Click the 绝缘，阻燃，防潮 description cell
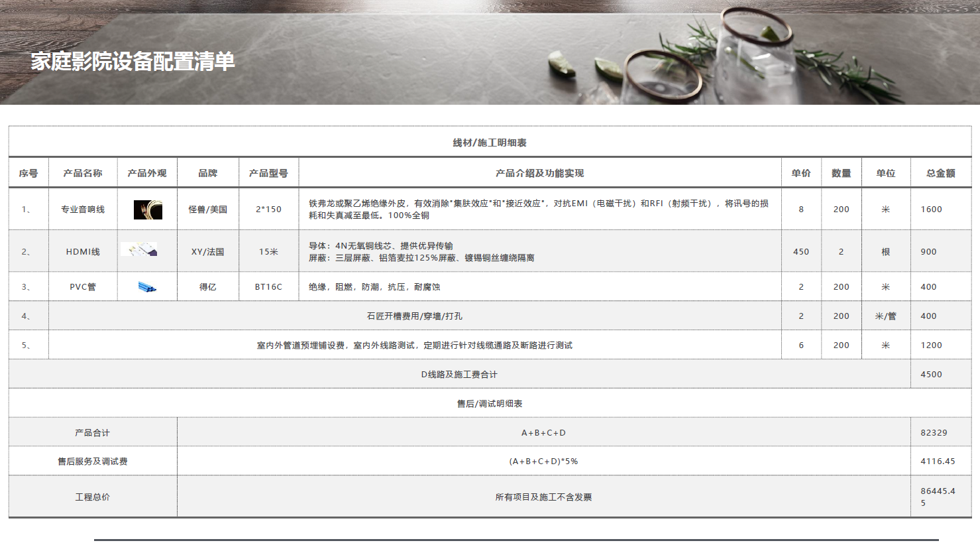Screen dimensions: 980x551 tap(540, 287)
